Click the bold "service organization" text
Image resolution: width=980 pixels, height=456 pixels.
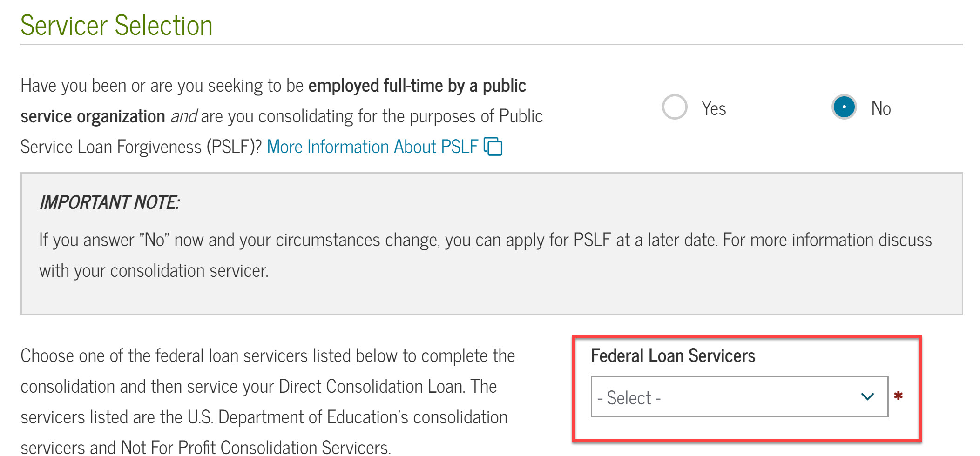(93, 116)
